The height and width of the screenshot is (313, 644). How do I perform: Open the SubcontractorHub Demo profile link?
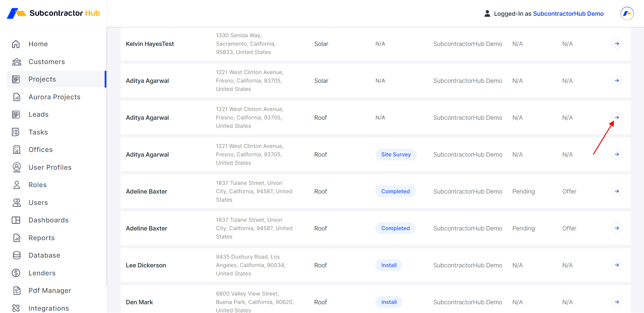568,13
